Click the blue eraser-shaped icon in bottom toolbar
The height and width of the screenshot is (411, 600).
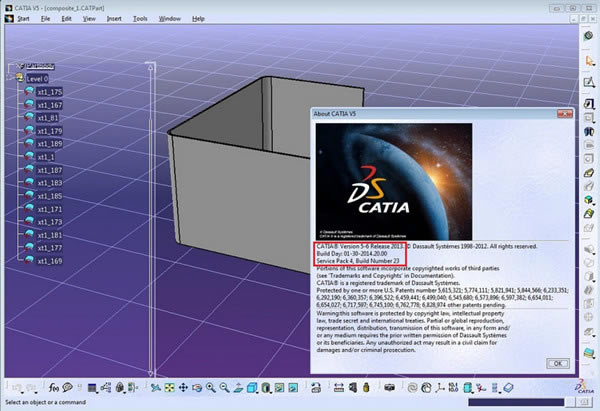(508, 388)
